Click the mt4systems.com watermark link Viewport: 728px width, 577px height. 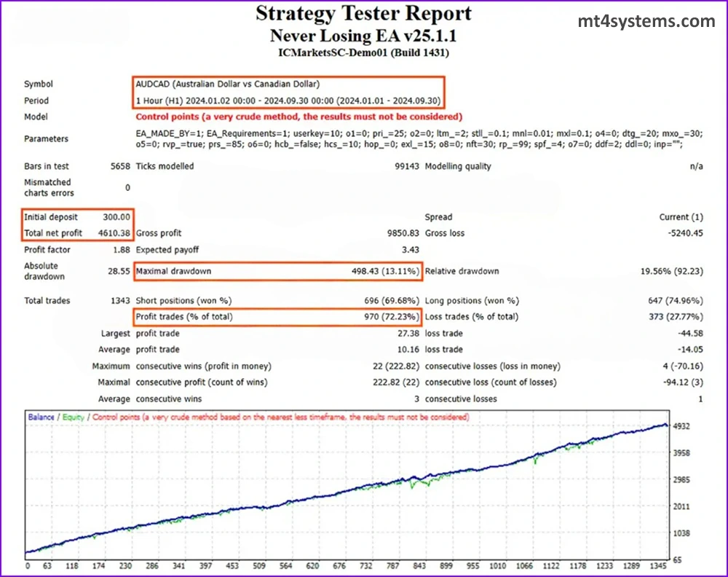pyautogui.click(x=646, y=22)
